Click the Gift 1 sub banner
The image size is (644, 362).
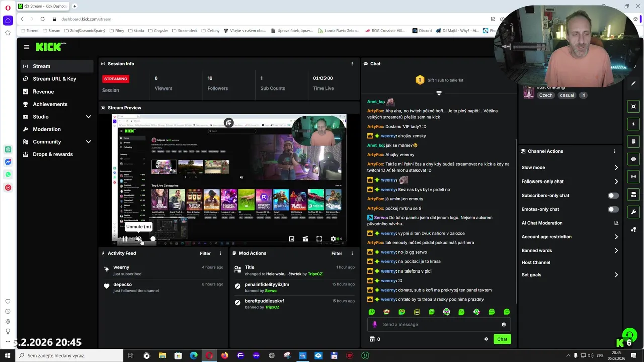pyautogui.click(x=439, y=80)
